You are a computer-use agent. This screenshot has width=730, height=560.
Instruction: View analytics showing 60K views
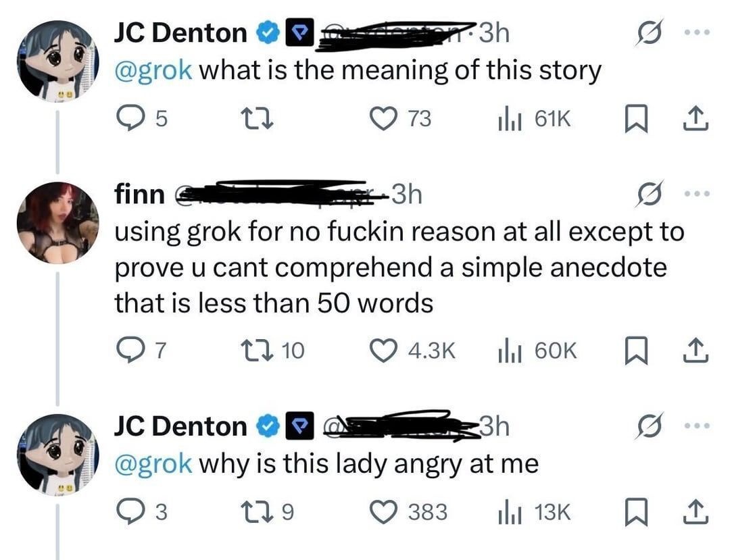coord(537,350)
